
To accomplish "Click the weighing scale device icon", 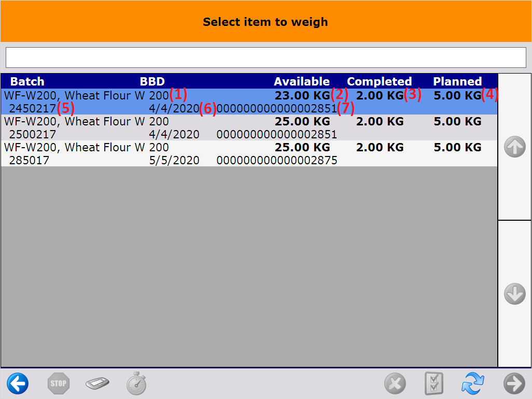I will tap(97, 384).
